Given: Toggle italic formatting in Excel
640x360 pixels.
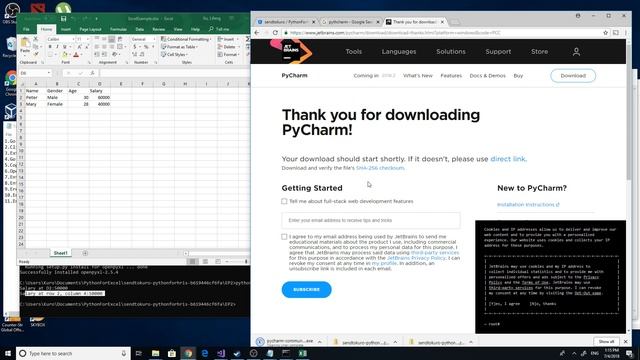Looking at the screenshot, I should 57,47.
